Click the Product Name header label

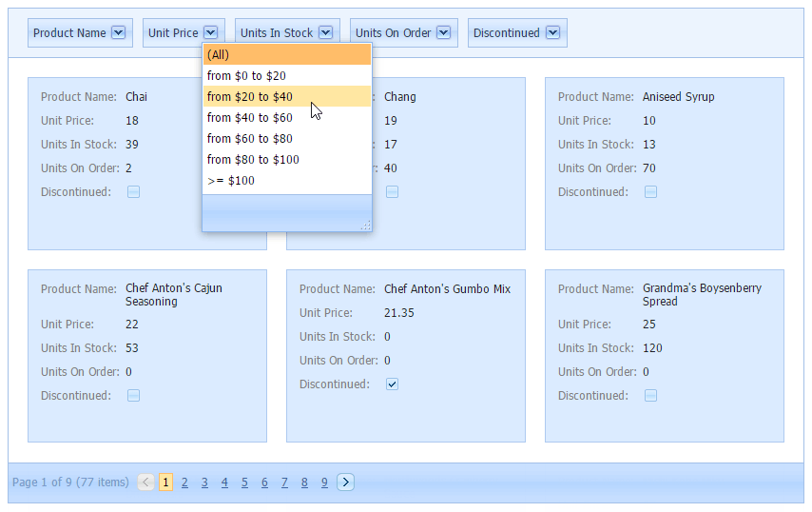(69, 33)
